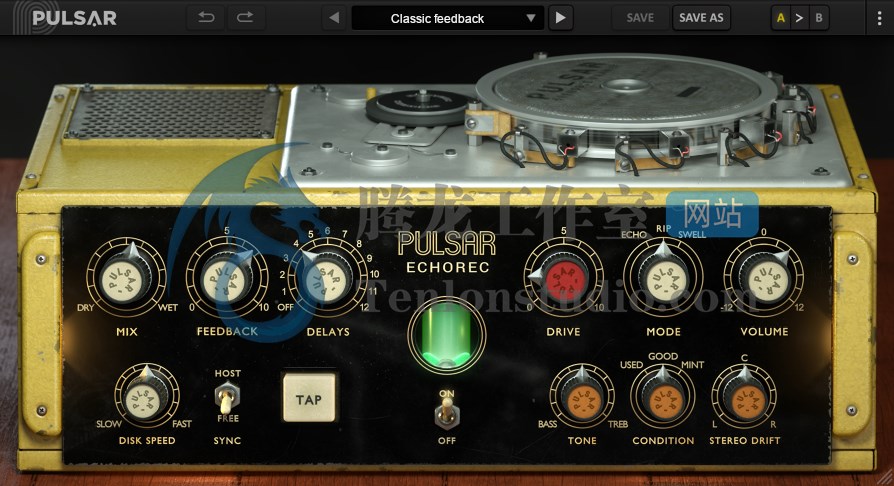Click the HOST label above sync switch
This screenshot has height=486, width=894.
tap(227, 373)
